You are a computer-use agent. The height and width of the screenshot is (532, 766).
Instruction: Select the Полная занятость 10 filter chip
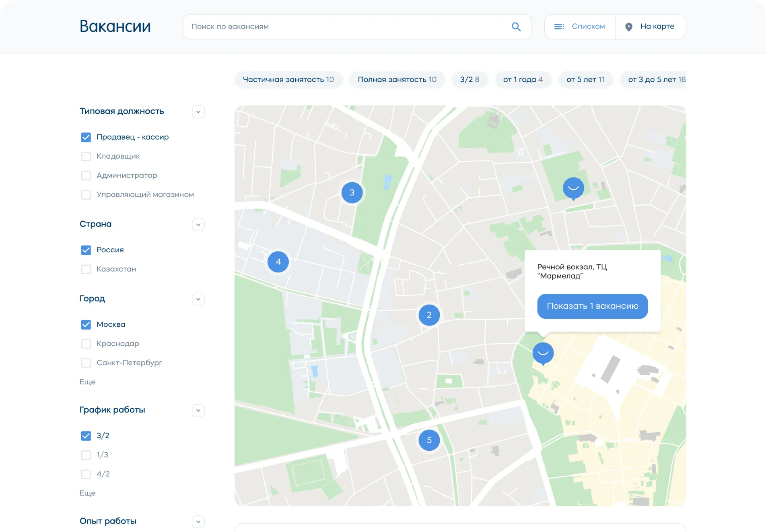(397, 80)
